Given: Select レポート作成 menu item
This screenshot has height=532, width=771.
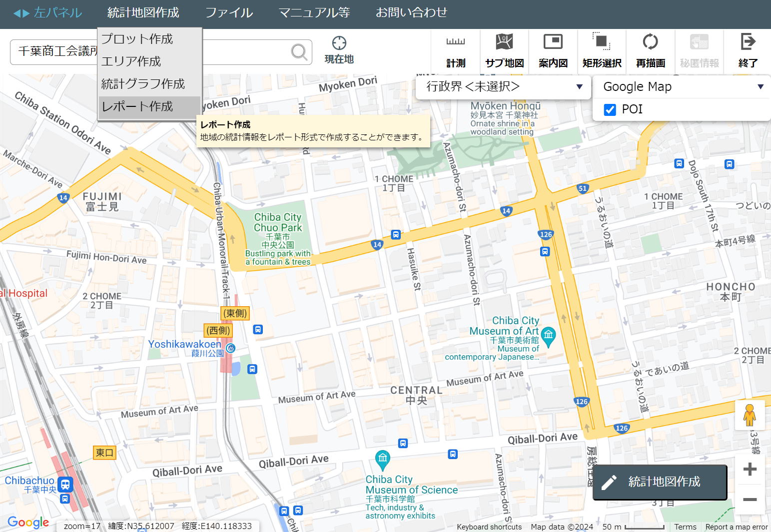Looking at the screenshot, I should (149, 107).
